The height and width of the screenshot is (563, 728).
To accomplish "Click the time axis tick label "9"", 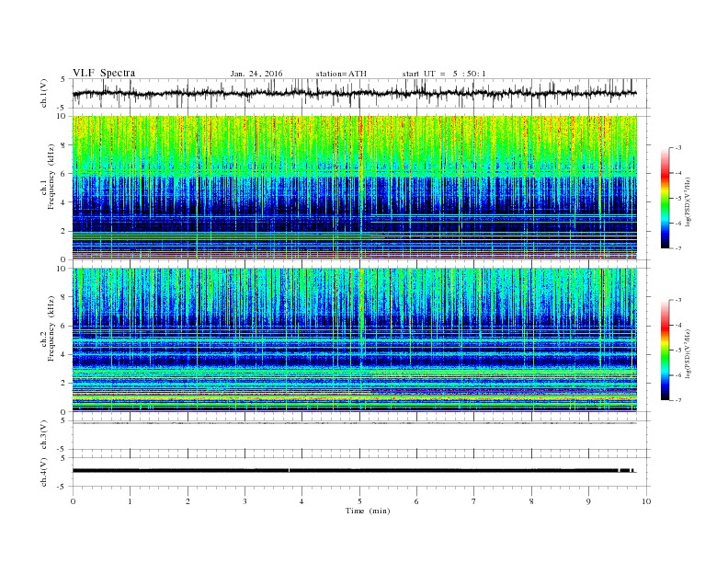I will coord(588,501).
